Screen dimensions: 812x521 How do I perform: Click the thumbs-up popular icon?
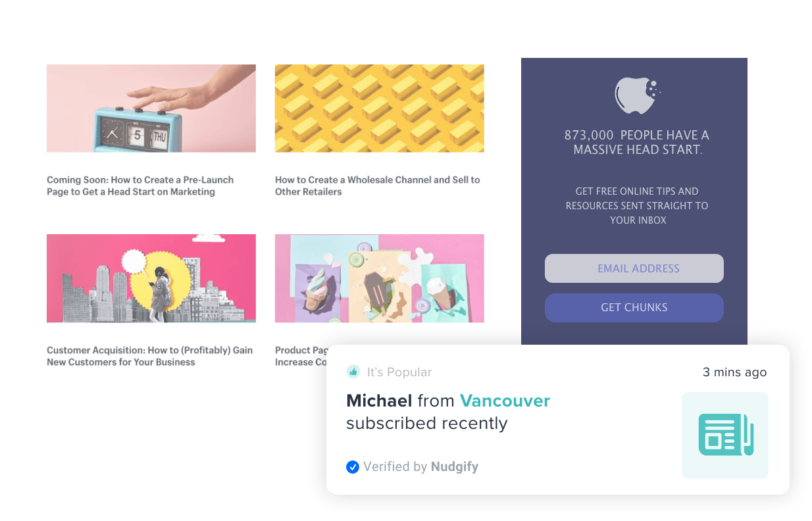pyautogui.click(x=353, y=372)
